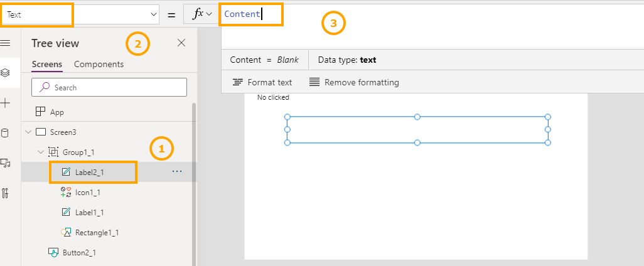The height and width of the screenshot is (266, 644).
Task: Select Icon1_1 in the tree
Action: (x=87, y=193)
